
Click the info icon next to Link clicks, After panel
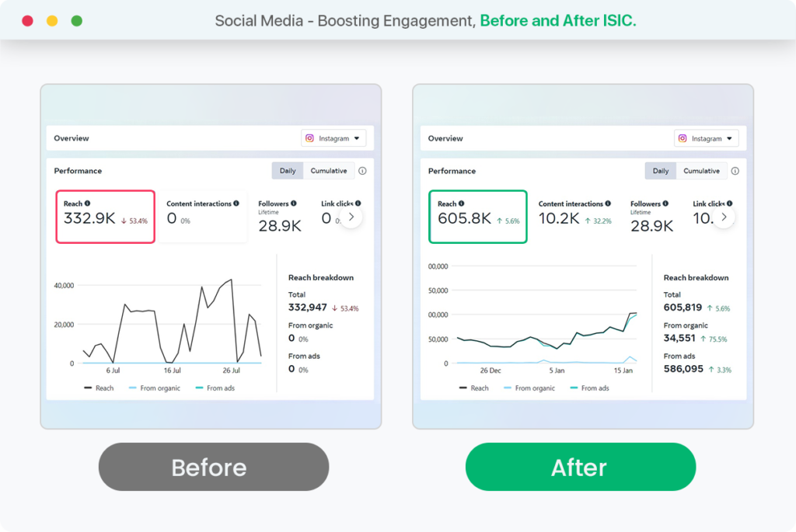(x=729, y=203)
